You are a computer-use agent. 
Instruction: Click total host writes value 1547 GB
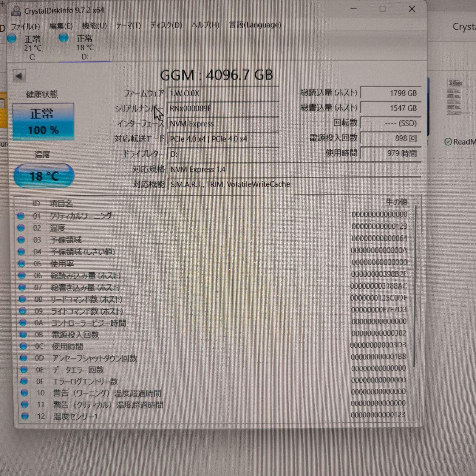coord(390,108)
